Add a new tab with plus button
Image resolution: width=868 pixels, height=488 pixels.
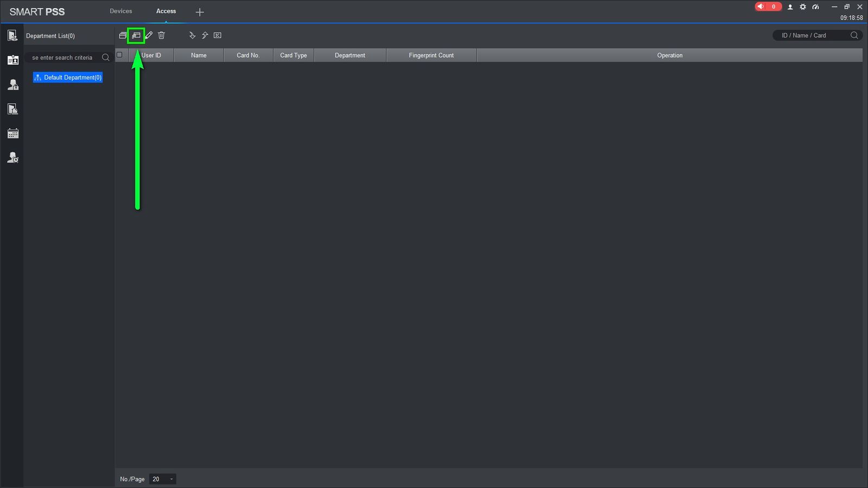(x=200, y=12)
